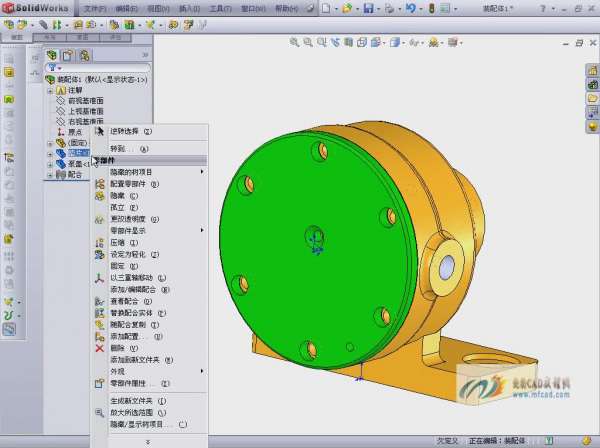Expand the 注解 tree node
Image resolution: width=600 pixels, height=448 pixels.
tap(50, 91)
